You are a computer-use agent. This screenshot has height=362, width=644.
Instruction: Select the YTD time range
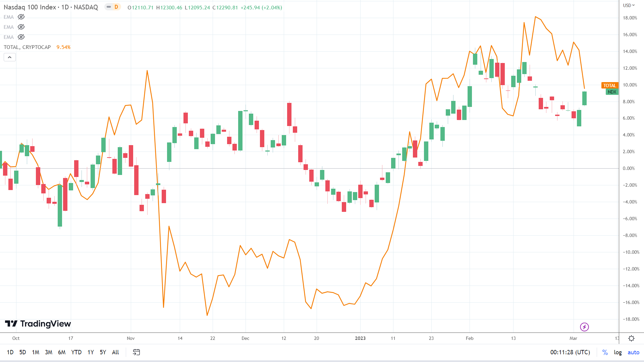[76, 352]
